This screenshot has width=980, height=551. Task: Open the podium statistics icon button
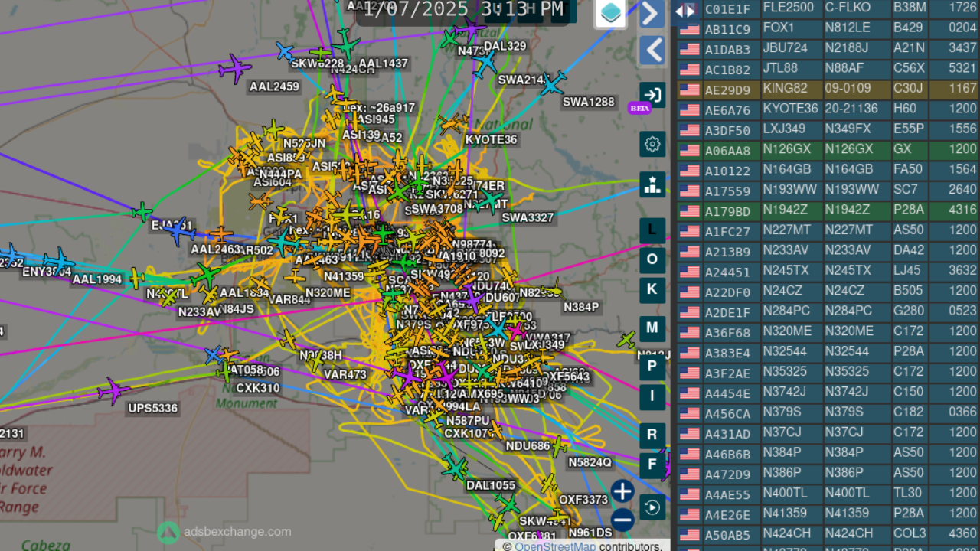click(x=652, y=184)
